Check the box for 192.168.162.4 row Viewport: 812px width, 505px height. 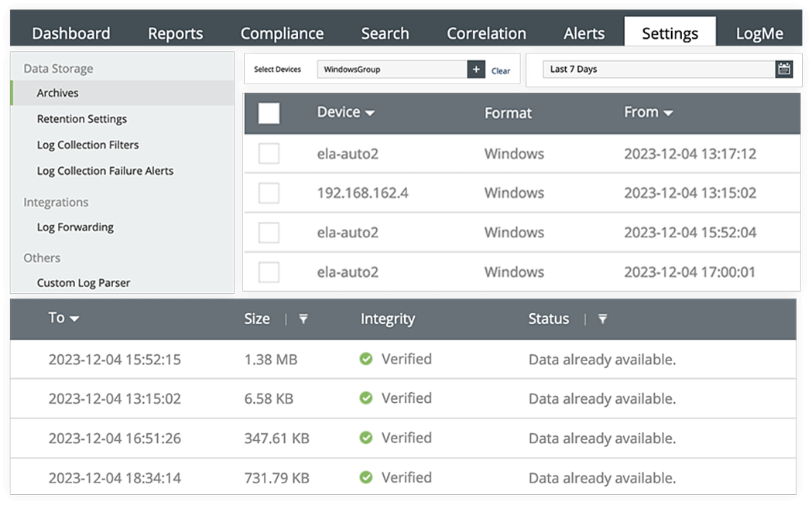pyautogui.click(x=269, y=193)
